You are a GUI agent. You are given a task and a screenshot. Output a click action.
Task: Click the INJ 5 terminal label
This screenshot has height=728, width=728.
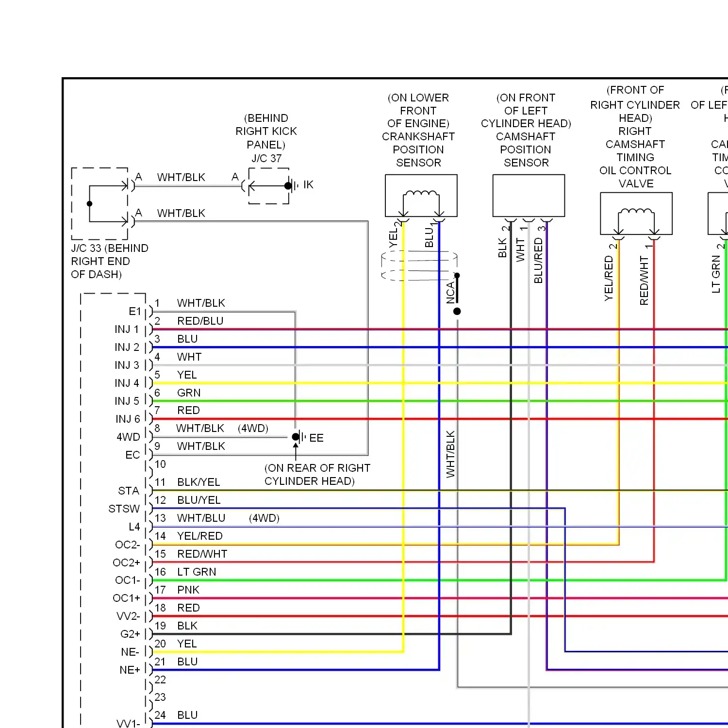127,401
